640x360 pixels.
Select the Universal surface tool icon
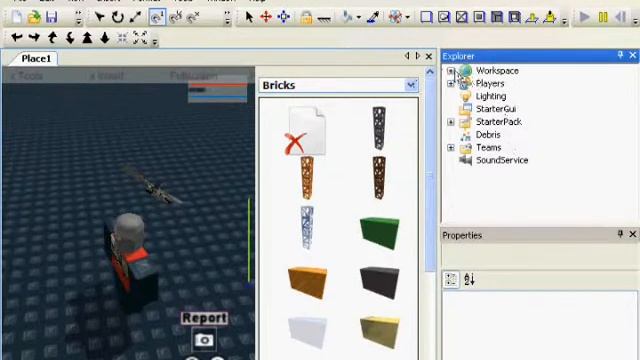click(514, 17)
